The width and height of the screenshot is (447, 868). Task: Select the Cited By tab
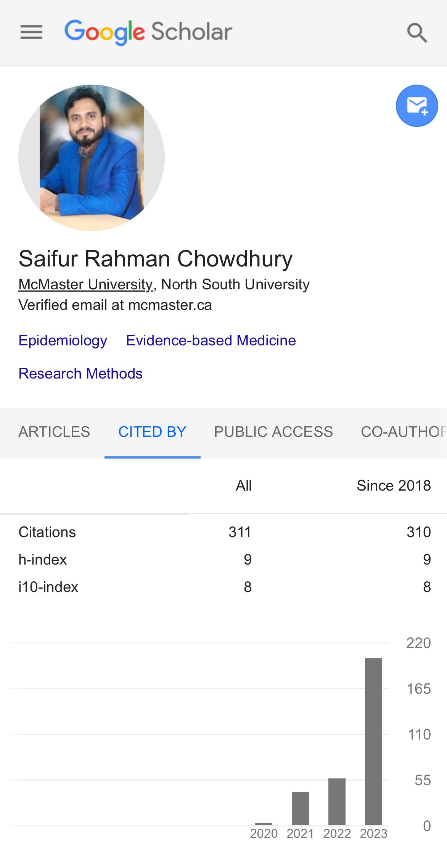pyautogui.click(x=152, y=432)
